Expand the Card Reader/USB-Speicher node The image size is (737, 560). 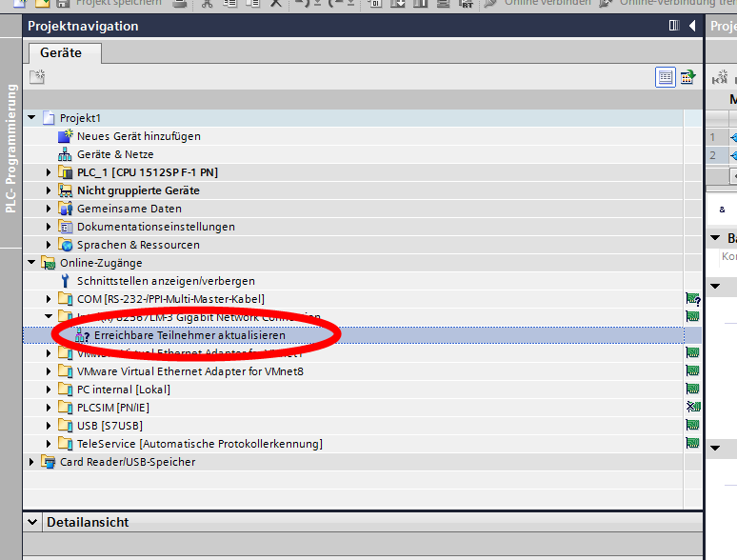(32, 462)
